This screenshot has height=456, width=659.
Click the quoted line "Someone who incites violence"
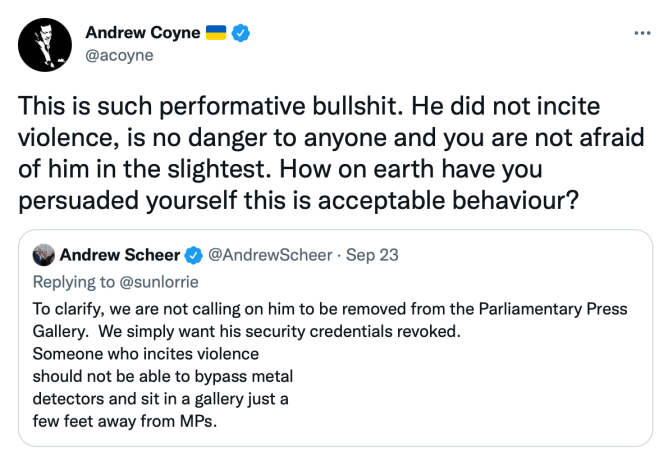146,355
